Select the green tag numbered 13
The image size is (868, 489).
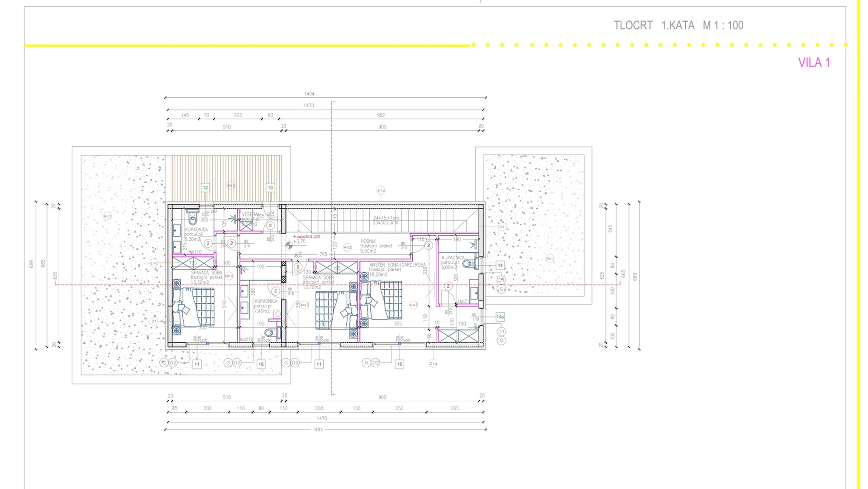(x=270, y=187)
